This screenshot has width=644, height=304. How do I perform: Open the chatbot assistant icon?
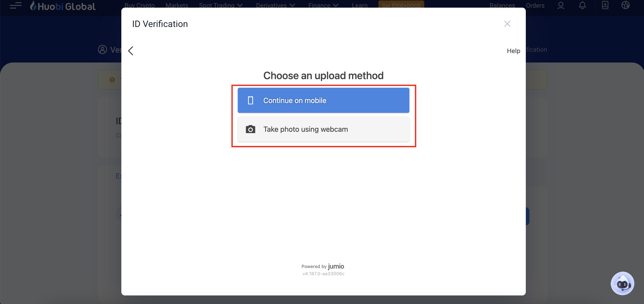point(622,284)
